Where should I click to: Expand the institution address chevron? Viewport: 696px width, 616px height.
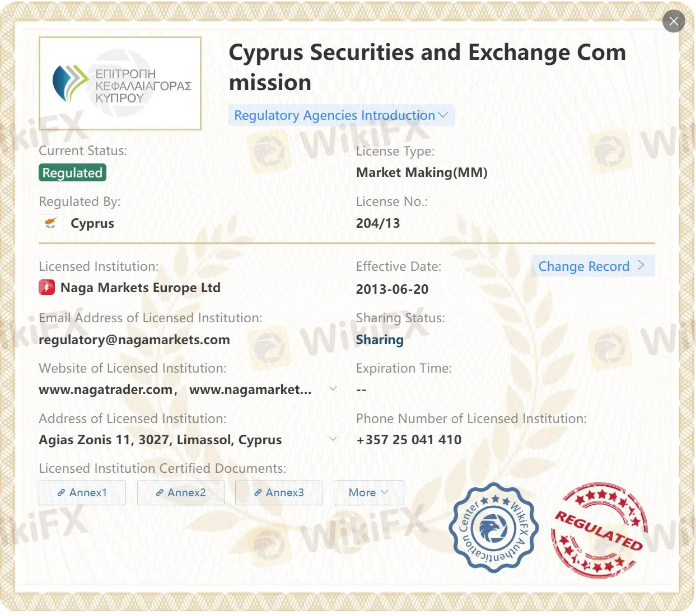[333, 439]
